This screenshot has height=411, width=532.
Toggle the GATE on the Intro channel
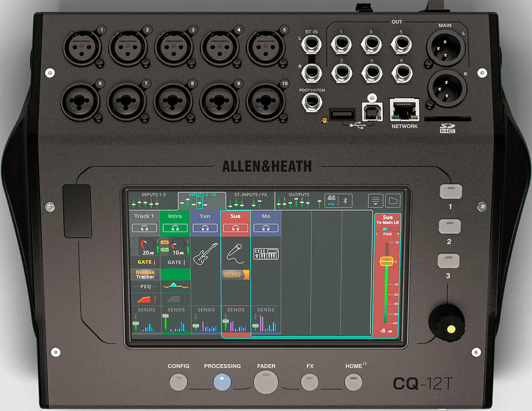[176, 262]
